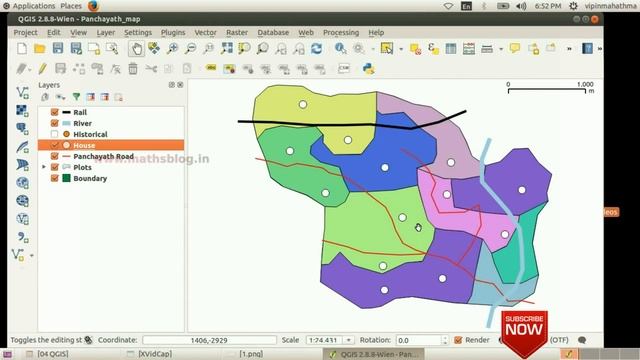
Task: Toggle the House layer checkbox
Action: (x=55, y=145)
